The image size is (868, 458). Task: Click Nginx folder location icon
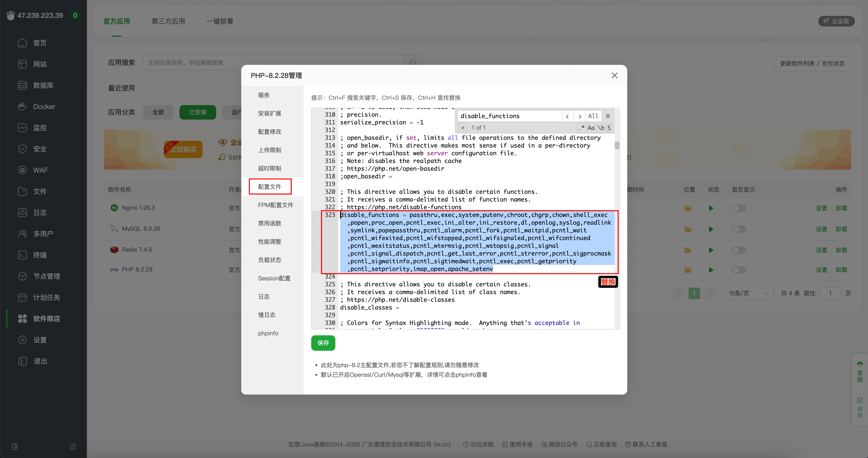[x=688, y=208]
